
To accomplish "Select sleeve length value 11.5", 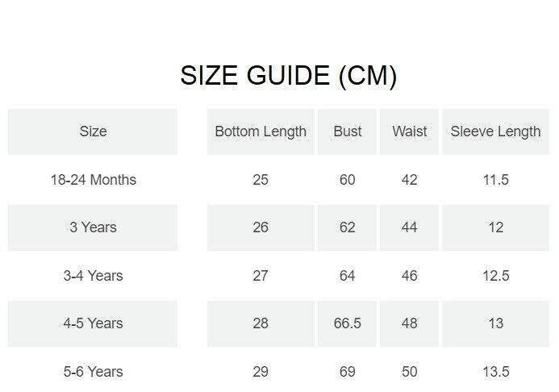I will point(495,180).
